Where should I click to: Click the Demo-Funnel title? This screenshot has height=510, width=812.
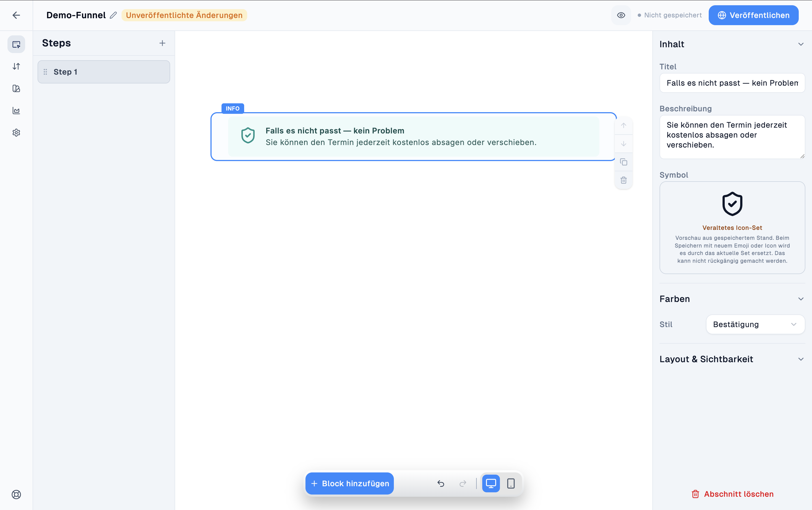pyautogui.click(x=76, y=15)
